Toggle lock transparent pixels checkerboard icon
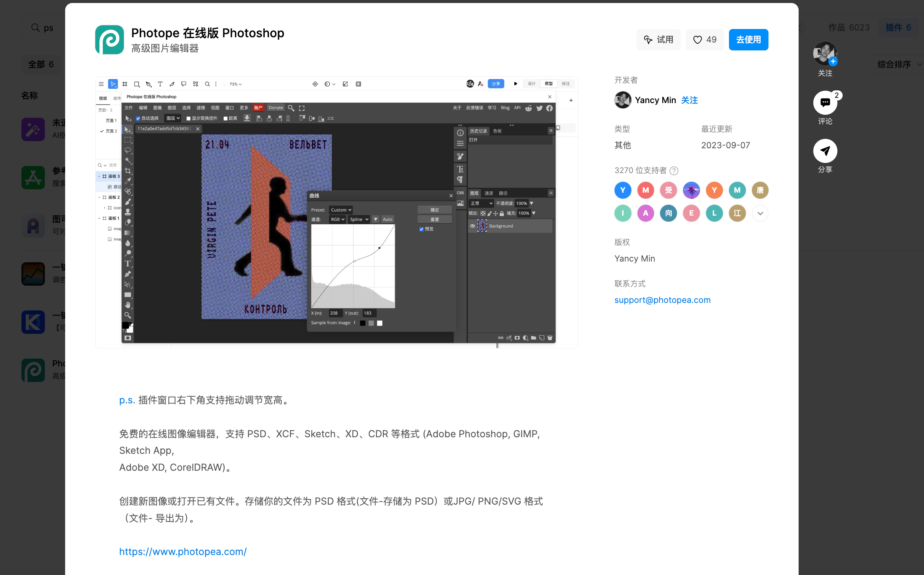 tap(483, 213)
